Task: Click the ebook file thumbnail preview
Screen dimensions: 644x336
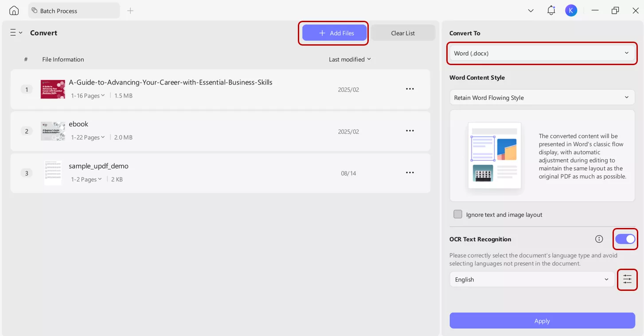Action: tap(52, 131)
